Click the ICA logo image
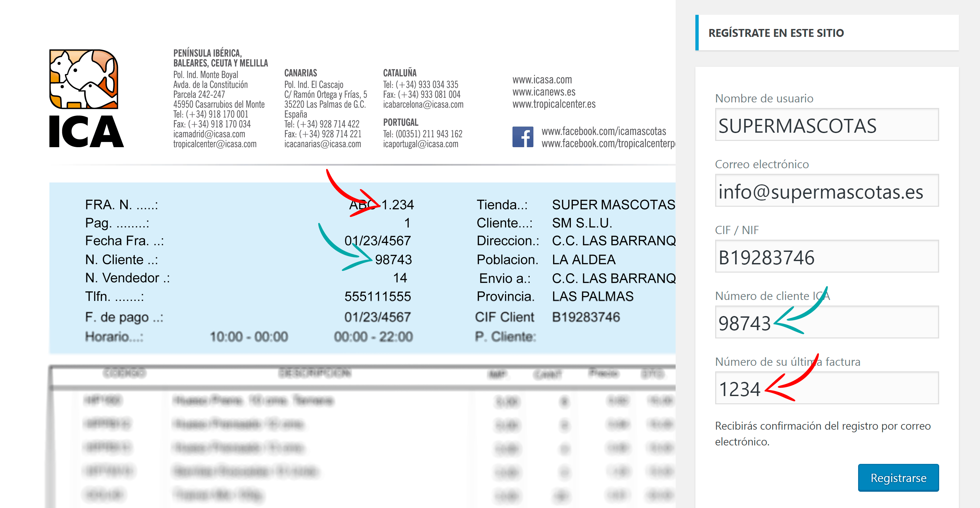The width and height of the screenshot is (980, 508). [86, 98]
